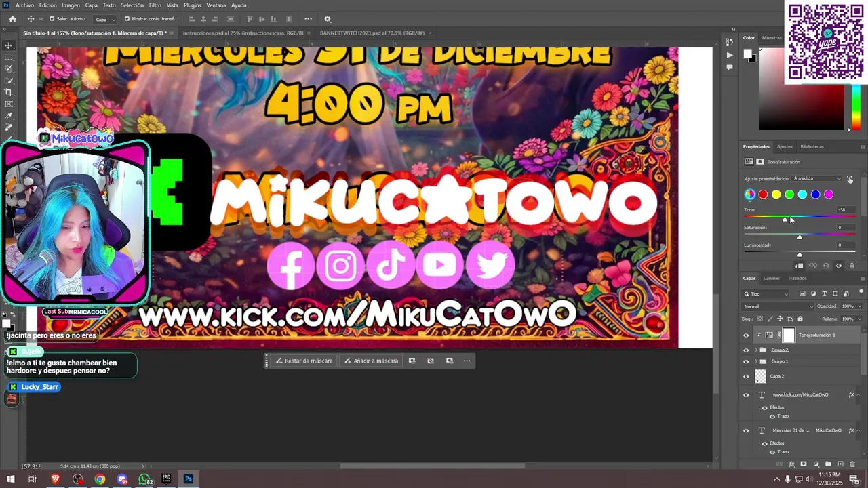Viewport: 868px width, 488px height.
Task: Delete adjustment layer trash in Propiedades
Action: (x=852, y=266)
